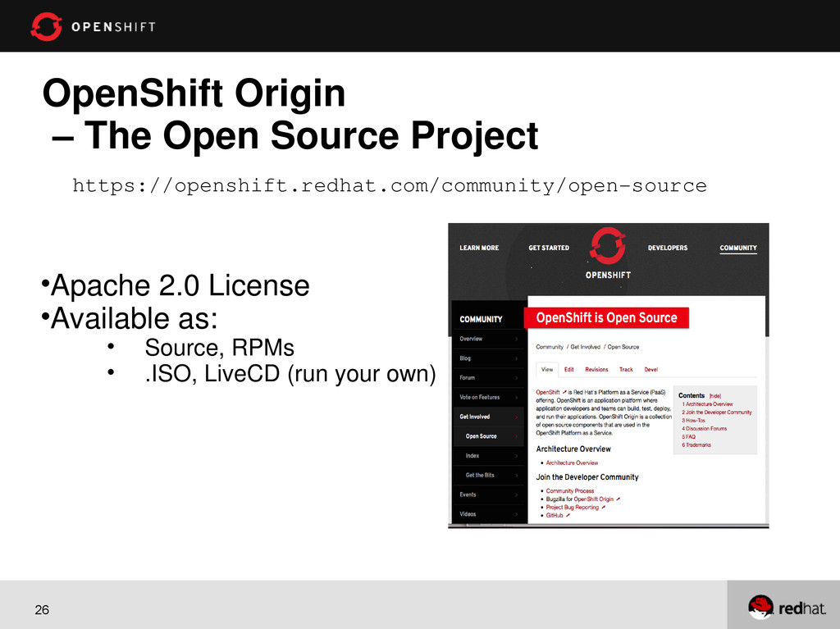
Task: Open the Videos sidebar item
Action: (x=488, y=514)
